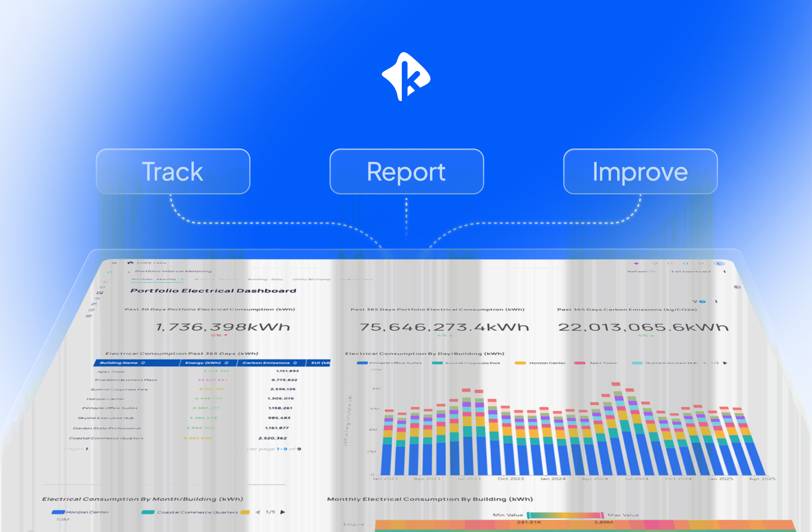Click the Report button
This screenshot has height=532, width=812.
(x=406, y=171)
